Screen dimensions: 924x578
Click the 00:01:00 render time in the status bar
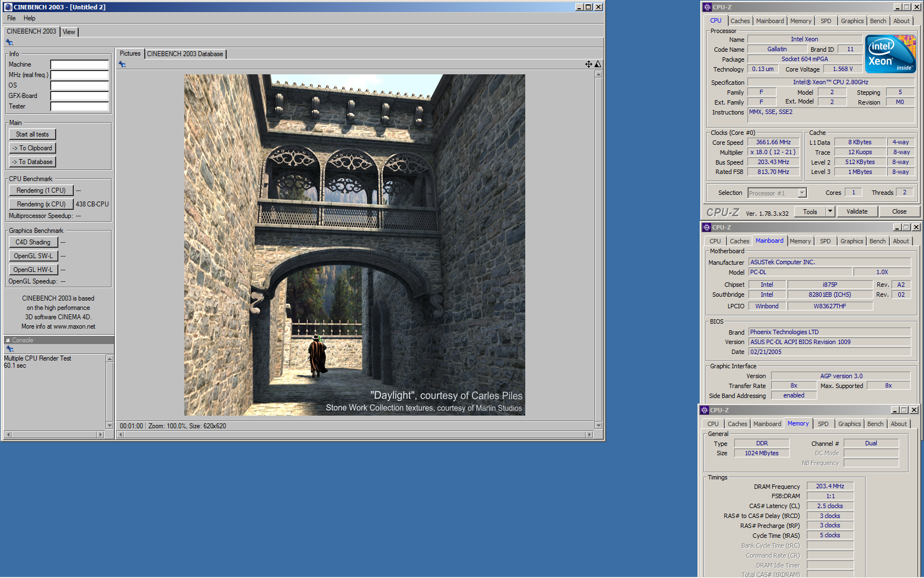[x=131, y=426]
